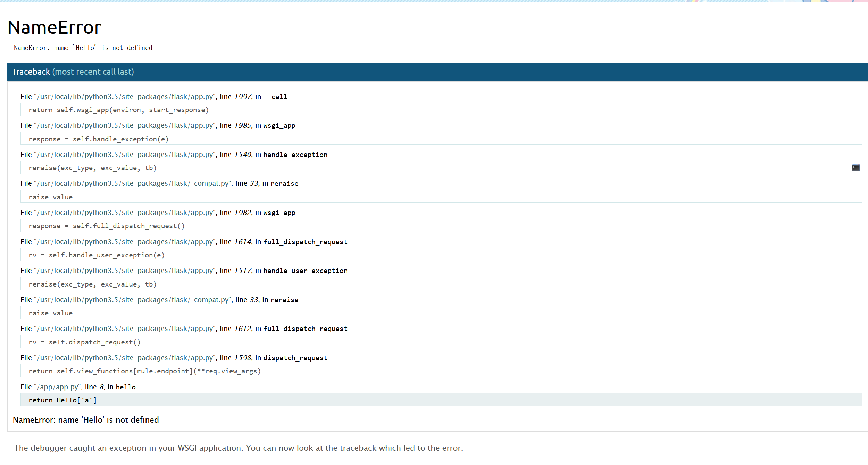This screenshot has height=465, width=868.
Task: Click frame header for line 1982 in wsgi_app
Action: pyautogui.click(x=158, y=213)
